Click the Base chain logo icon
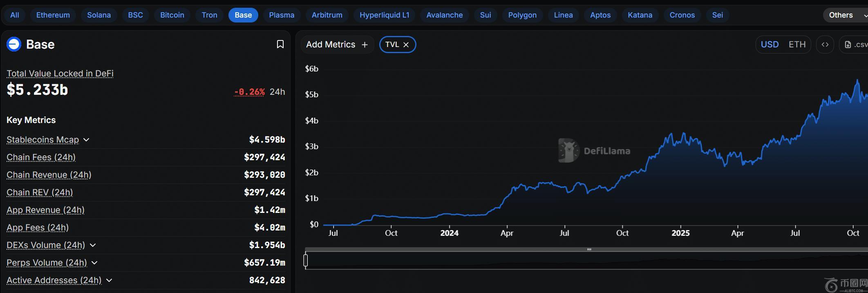868x293 pixels. click(14, 44)
